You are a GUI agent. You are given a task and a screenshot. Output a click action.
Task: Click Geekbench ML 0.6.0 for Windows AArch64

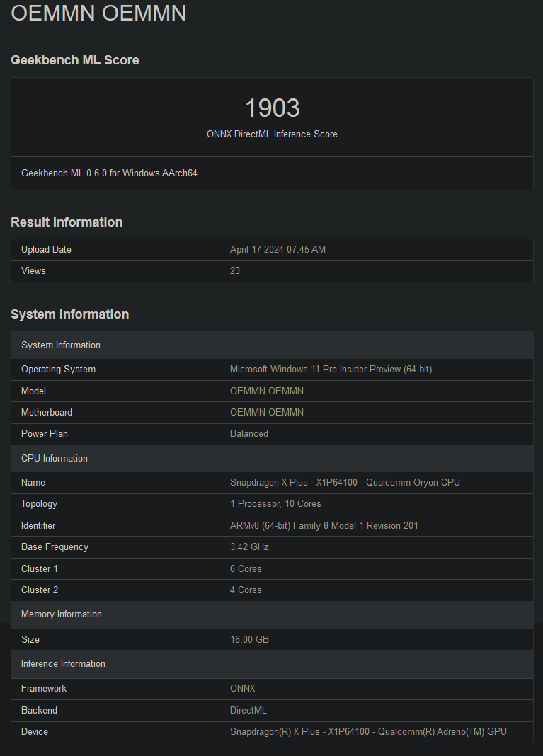coord(109,173)
